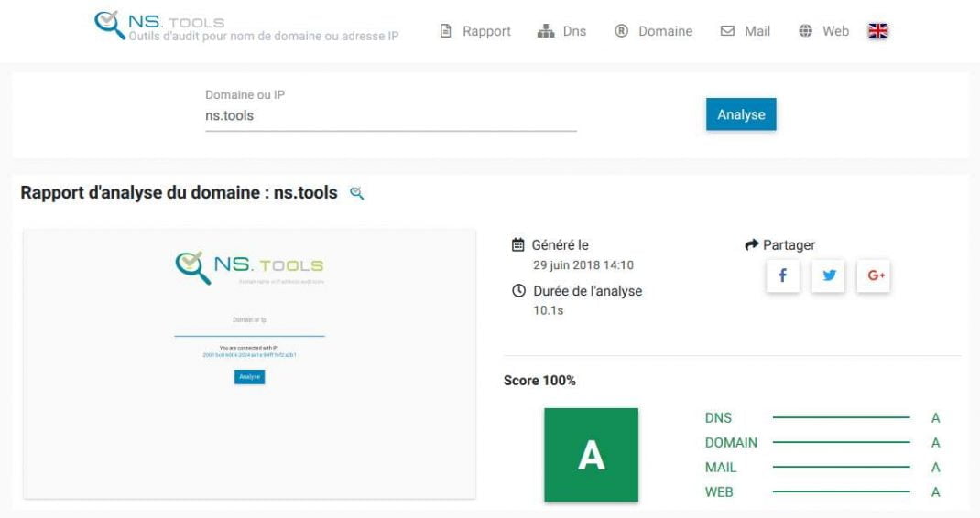Click the Domaine ou IP input field

click(390, 115)
